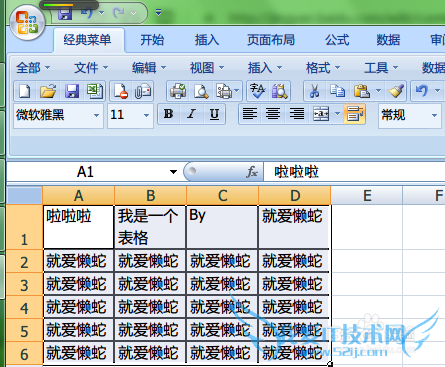Select cell C1 containing By

[x=222, y=227]
